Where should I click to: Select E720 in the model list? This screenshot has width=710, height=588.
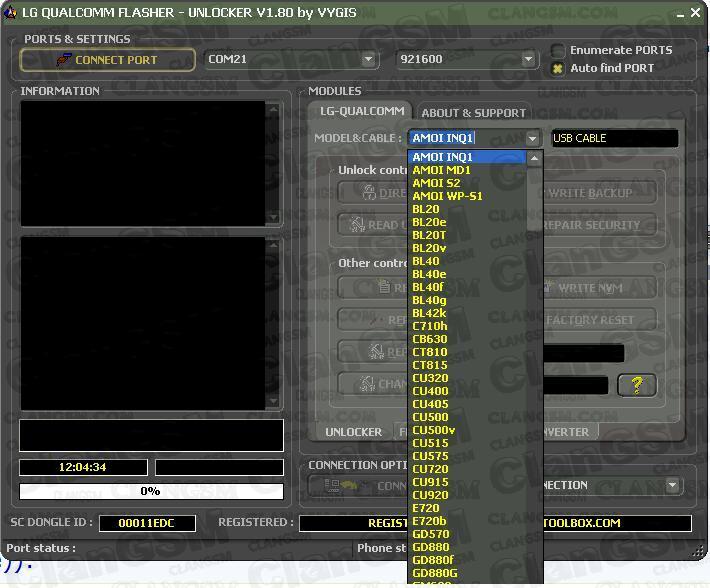coord(467,508)
